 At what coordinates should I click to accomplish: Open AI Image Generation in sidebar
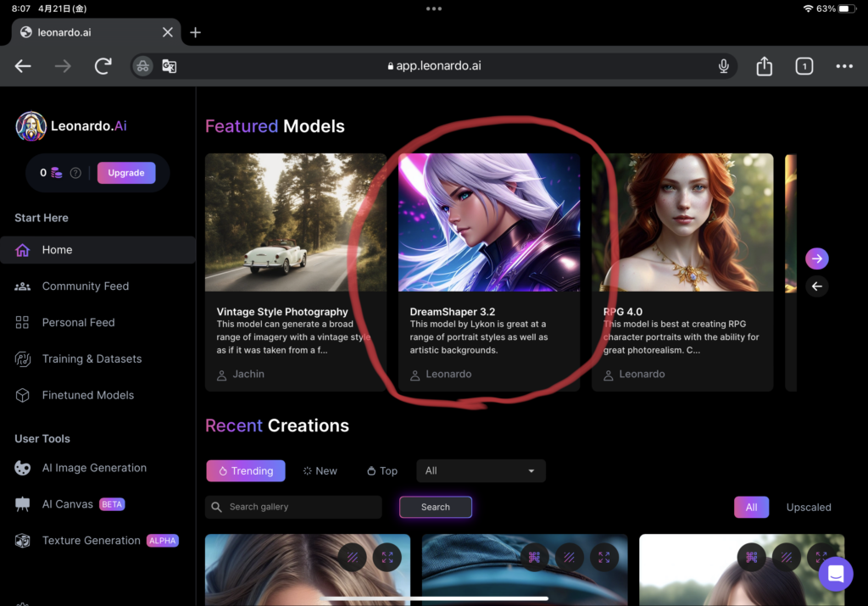coord(94,468)
